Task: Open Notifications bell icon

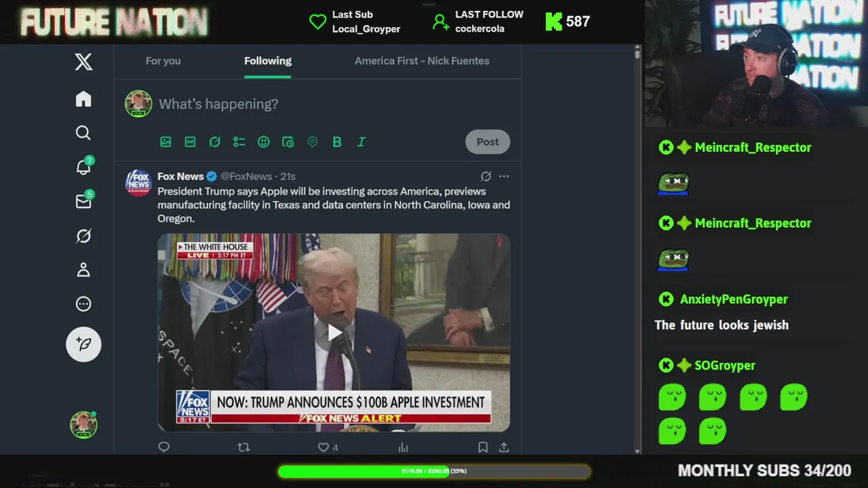Action: (84, 167)
